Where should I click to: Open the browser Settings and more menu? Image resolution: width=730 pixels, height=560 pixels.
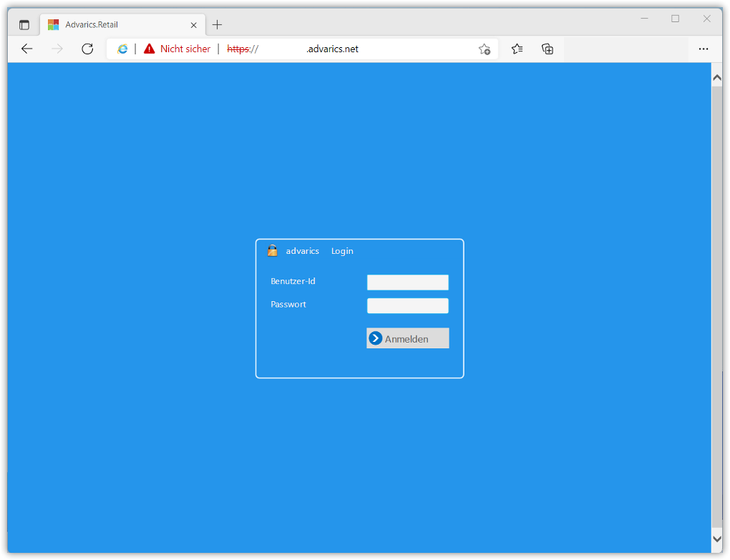pos(704,49)
